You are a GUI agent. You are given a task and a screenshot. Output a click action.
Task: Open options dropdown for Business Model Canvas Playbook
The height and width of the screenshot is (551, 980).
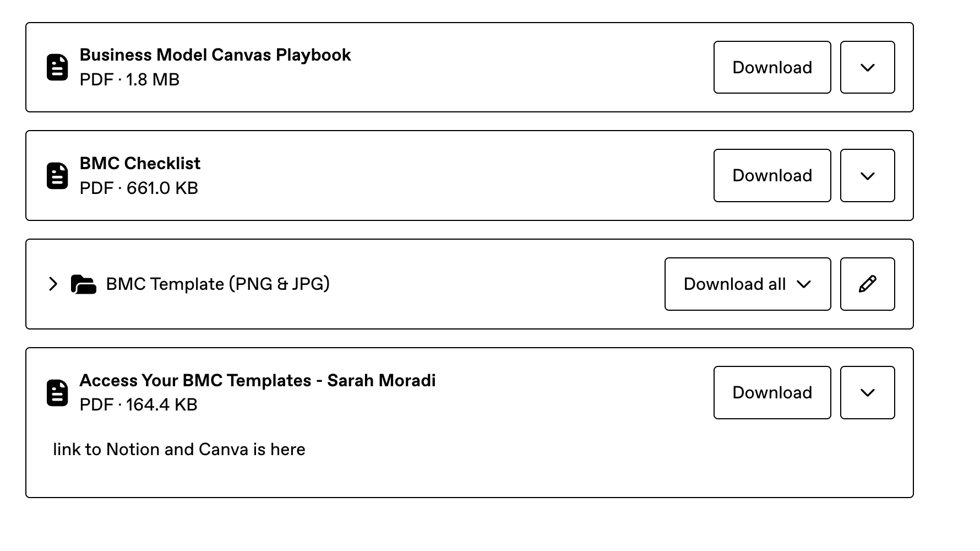(867, 67)
